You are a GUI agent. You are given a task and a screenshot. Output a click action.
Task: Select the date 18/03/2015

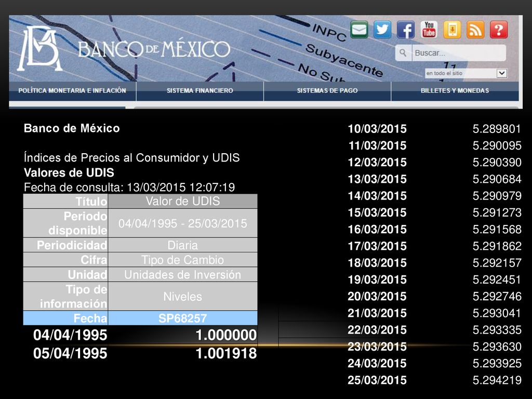point(377,263)
